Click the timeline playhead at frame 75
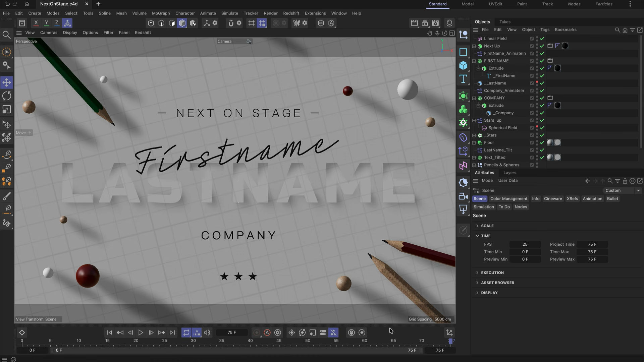The height and width of the screenshot is (362, 644). (x=450, y=341)
